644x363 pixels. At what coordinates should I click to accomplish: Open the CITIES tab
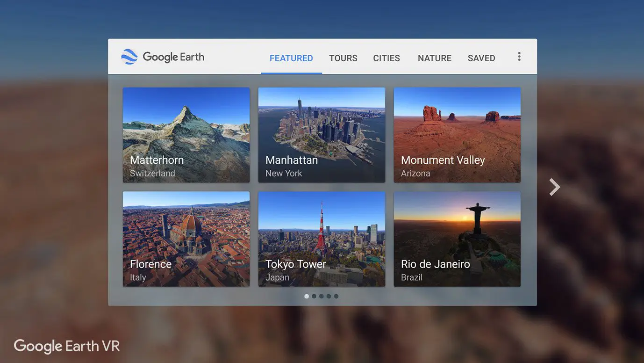point(386,58)
